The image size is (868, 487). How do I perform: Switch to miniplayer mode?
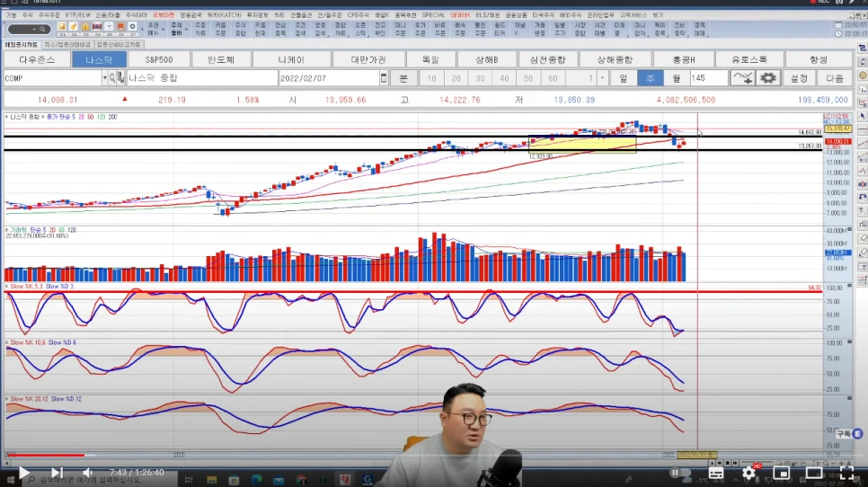point(781,474)
